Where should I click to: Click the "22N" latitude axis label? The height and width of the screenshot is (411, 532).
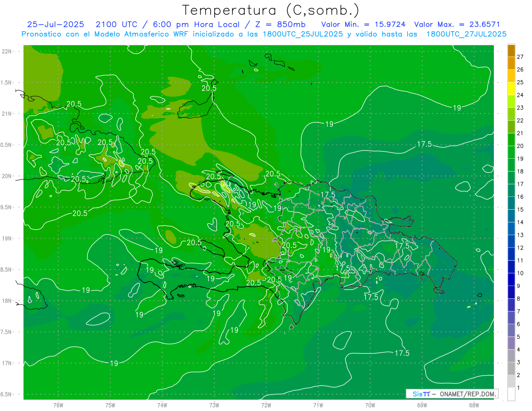tap(7, 51)
